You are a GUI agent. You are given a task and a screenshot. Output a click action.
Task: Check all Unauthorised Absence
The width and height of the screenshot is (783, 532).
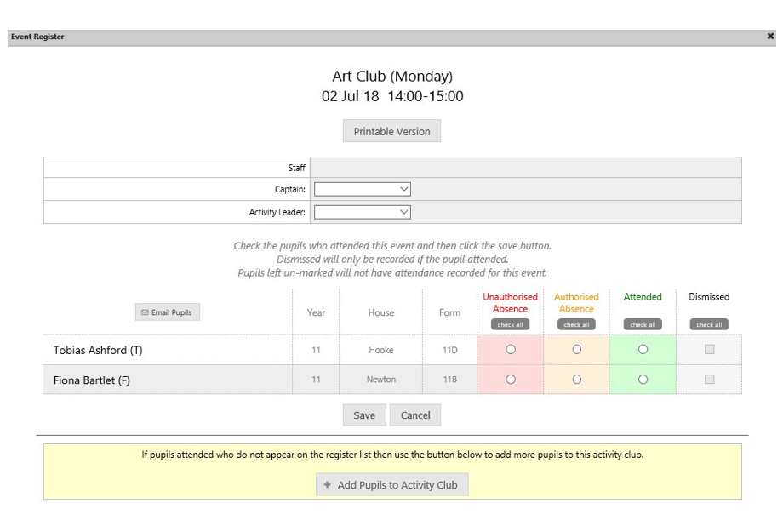[510, 324]
